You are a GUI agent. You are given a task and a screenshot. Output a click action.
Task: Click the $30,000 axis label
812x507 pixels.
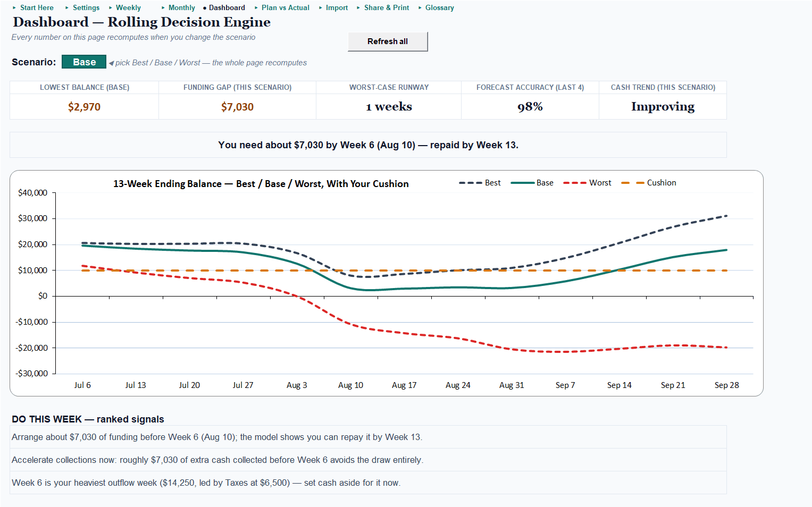32,218
